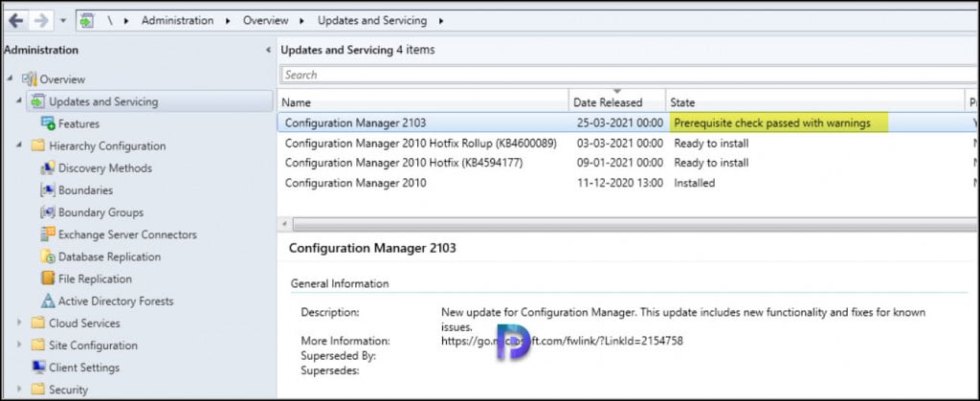Click the Boundaries node icon

pyautogui.click(x=48, y=189)
